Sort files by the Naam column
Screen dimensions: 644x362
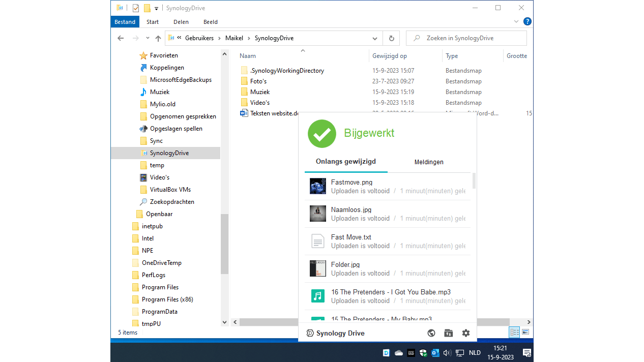point(248,56)
